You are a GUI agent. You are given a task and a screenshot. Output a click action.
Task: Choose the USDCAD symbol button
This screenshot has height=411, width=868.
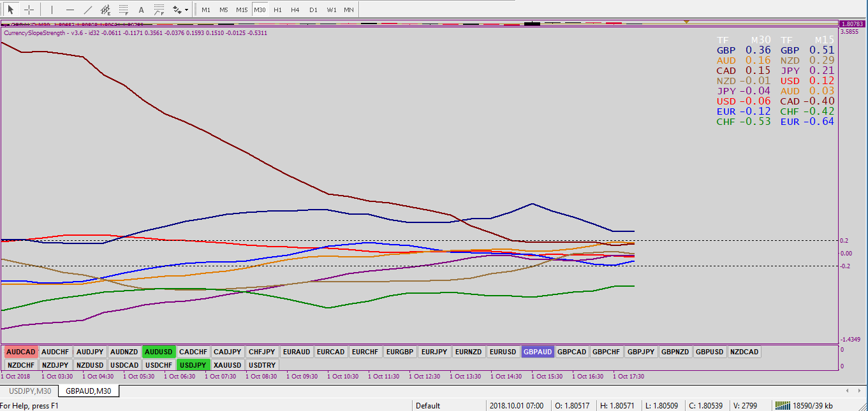[x=124, y=365]
